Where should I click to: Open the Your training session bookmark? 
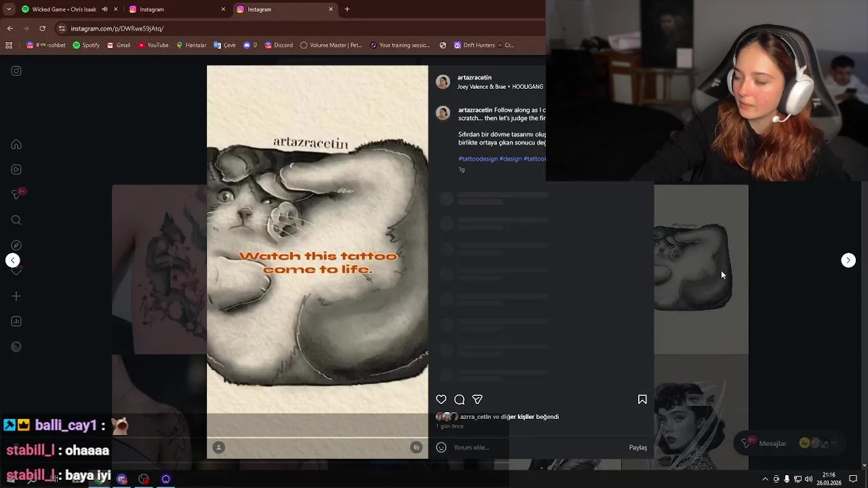tap(400, 45)
